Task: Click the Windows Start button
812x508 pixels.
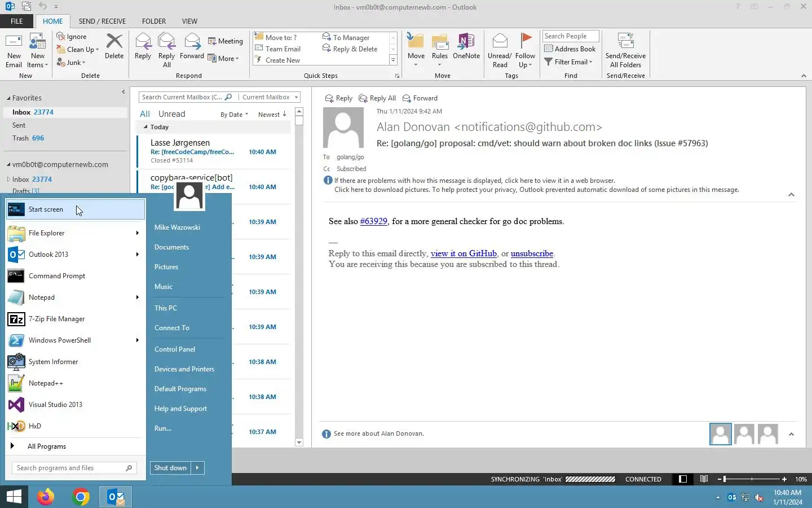Action: (x=14, y=497)
